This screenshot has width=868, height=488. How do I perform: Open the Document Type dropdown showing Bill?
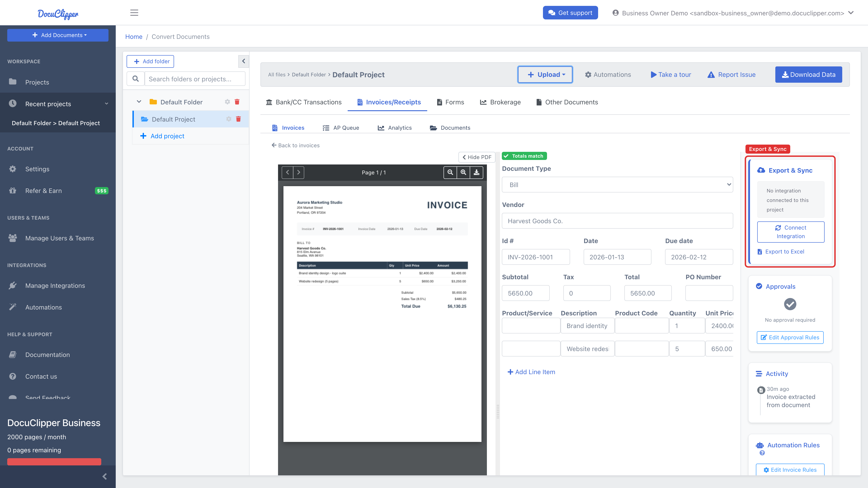pos(617,185)
